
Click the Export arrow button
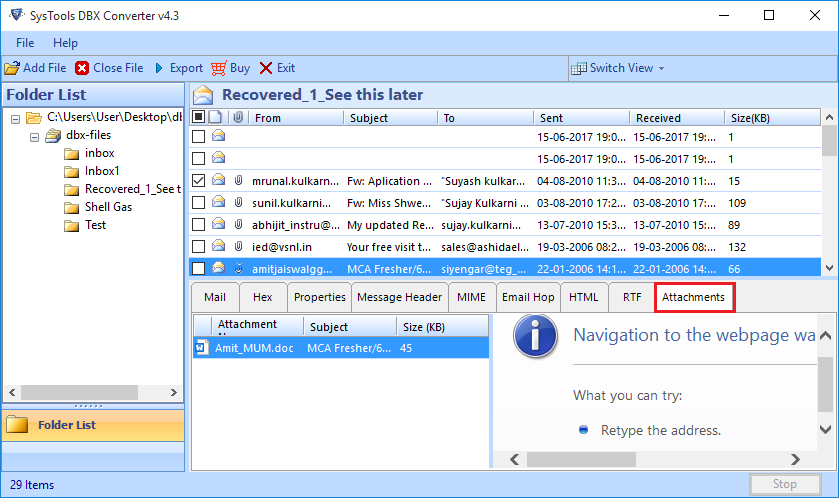(178, 68)
